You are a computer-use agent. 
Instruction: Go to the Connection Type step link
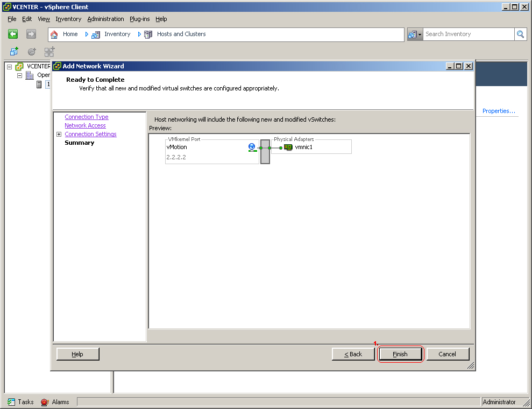(87, 117)
